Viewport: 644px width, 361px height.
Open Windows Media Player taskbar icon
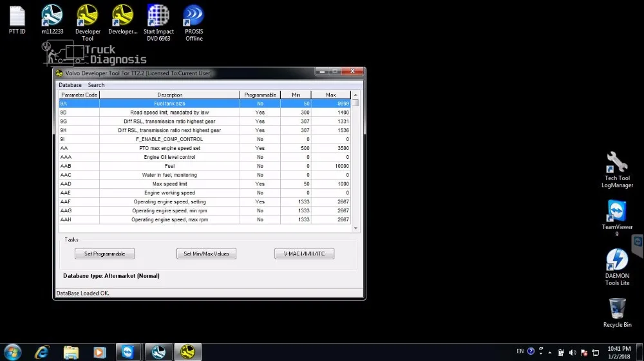[x=99, y=353]
